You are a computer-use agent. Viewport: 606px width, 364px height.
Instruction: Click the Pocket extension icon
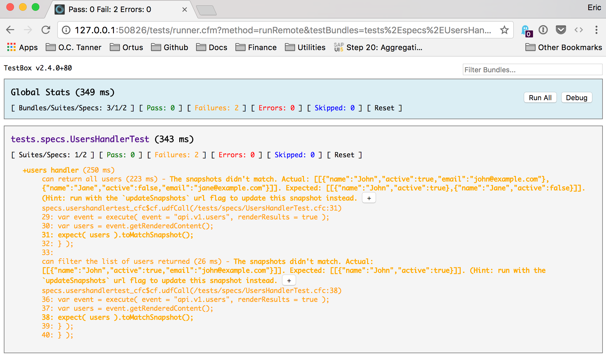561,30
